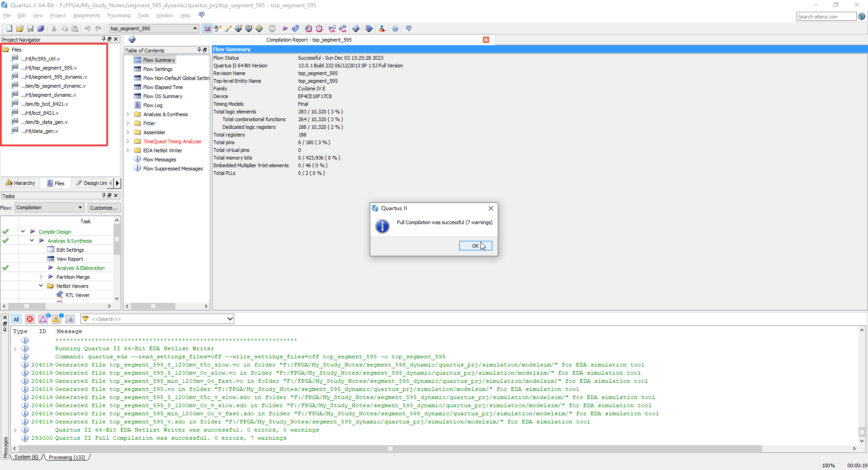Image resolution: width=868 pixels, height=470 pixels.
Task: Click the purple Start Compilation play icon
Action: tap(285, 28)
